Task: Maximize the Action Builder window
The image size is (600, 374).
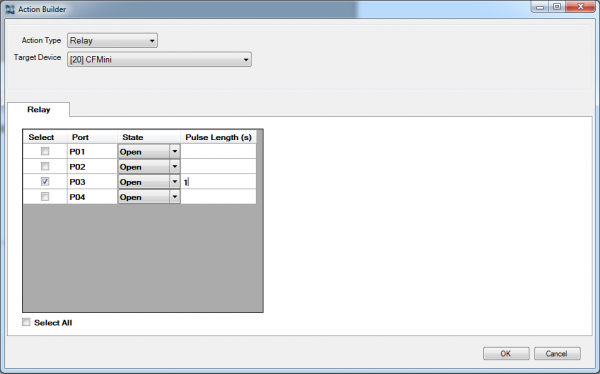Action: pyautogui.click(x=557, y=7)
